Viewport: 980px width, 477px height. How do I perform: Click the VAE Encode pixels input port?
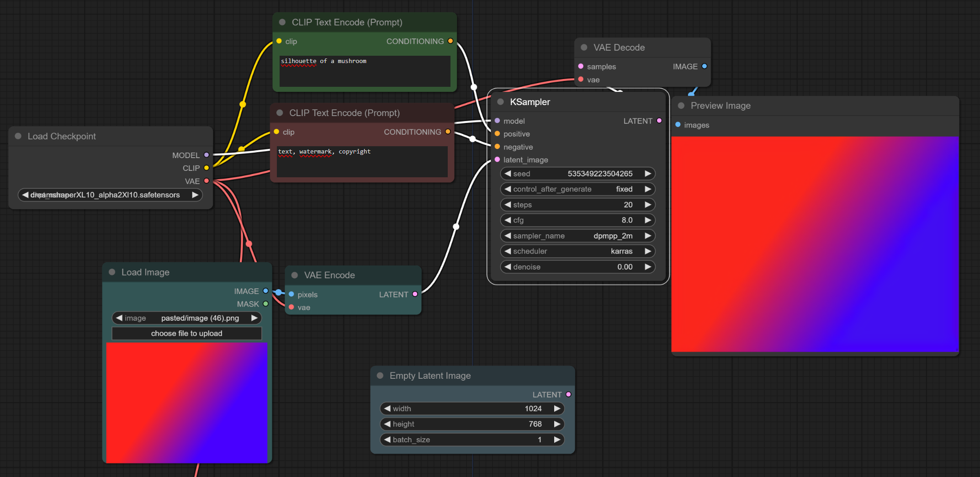point(291,294)
